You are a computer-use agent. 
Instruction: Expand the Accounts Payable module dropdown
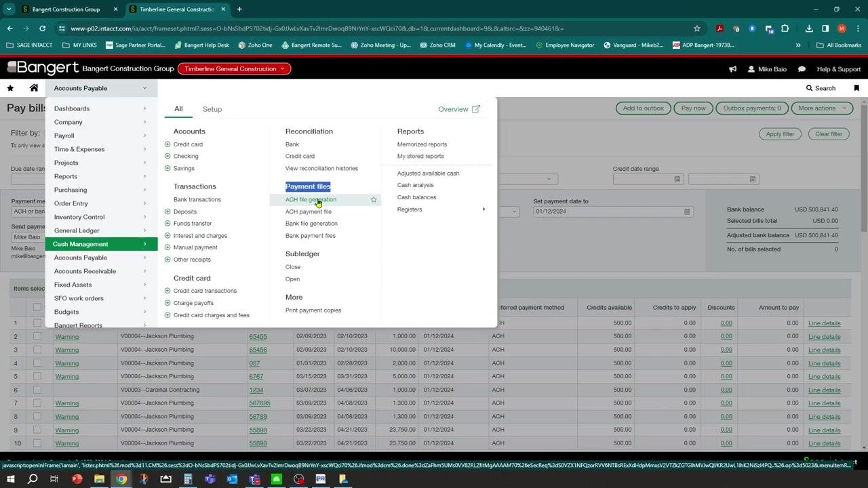[101, 88]
